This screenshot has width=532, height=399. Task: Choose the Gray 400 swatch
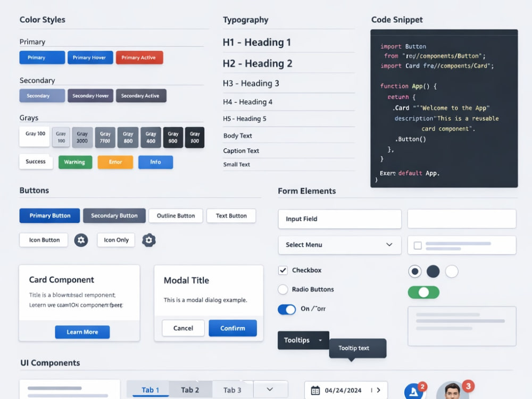tap(151, 137)
